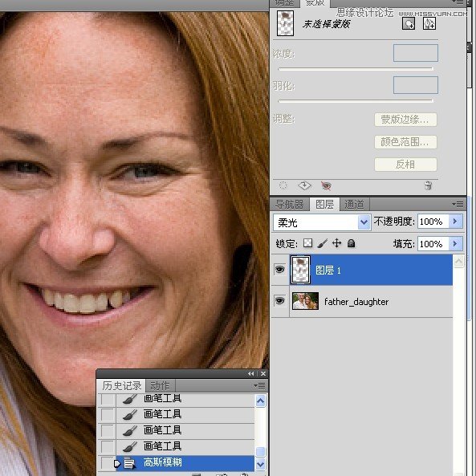Click History panel scroll down arrow
Viewport: 476px width, 476px height.
[x=260, y=465]
